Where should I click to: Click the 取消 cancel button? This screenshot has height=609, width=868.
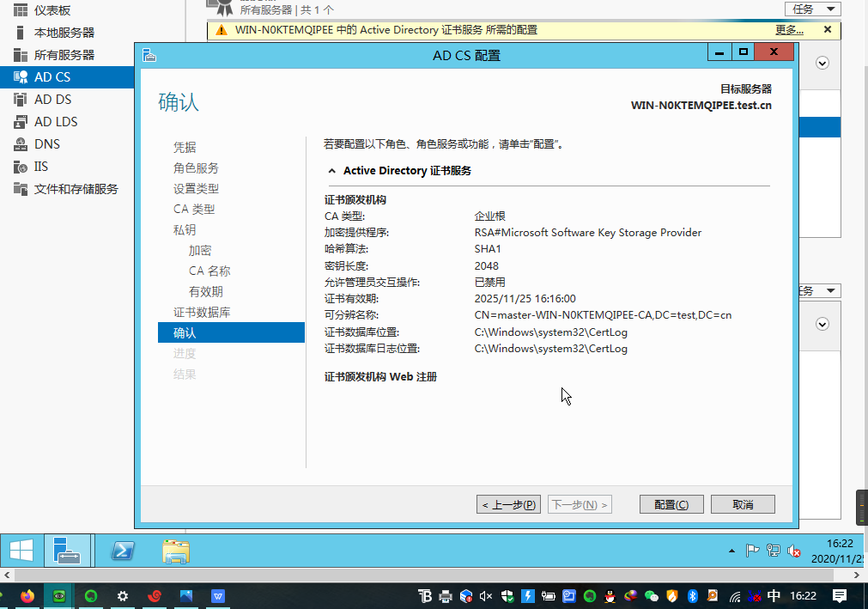point(743,504)
